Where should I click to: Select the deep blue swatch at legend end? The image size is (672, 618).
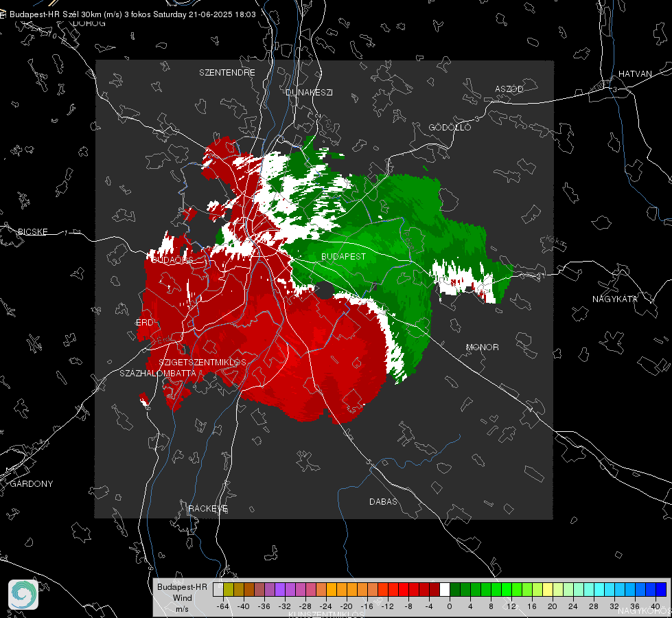coord(661,589)
